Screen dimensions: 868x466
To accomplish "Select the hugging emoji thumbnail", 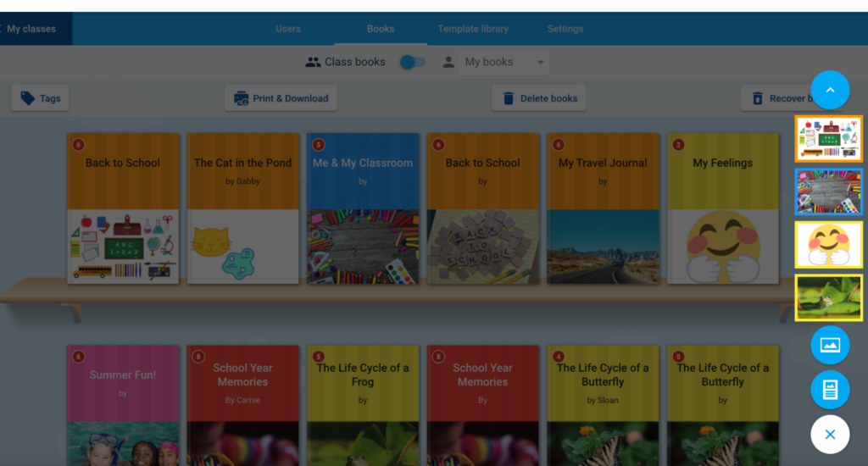I will [x=829, y=245].
